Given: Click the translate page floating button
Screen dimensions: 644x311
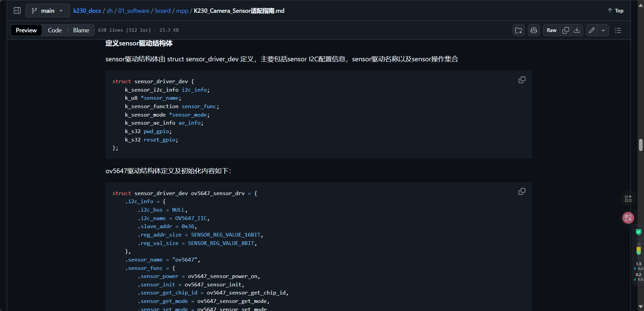Looking at the screenshot, I should (x=628, y=218).
